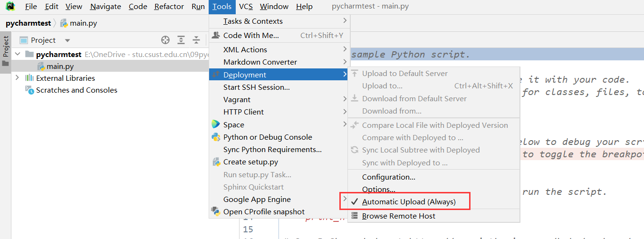Open CProfile snapshot from Tools menu
644x239 pixels.
tap(264, 212)
